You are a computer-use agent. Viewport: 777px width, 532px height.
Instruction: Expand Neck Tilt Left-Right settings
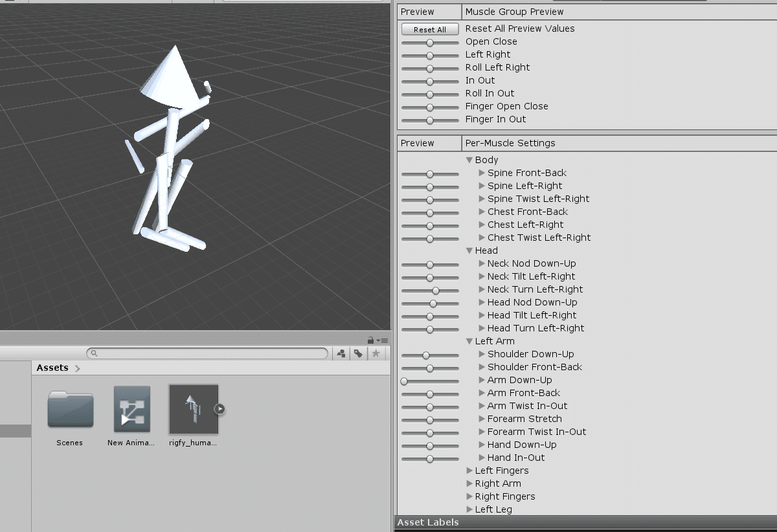pyautogui.click(x=482, y=276)
